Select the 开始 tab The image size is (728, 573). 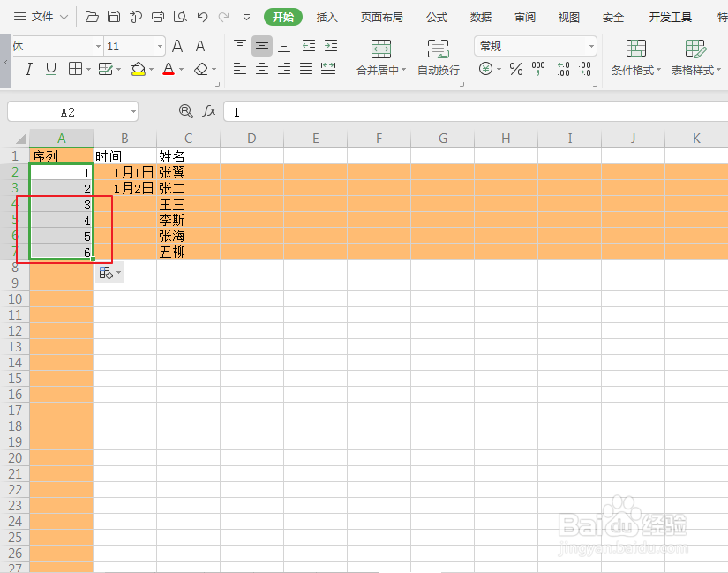tap(283, 17)
